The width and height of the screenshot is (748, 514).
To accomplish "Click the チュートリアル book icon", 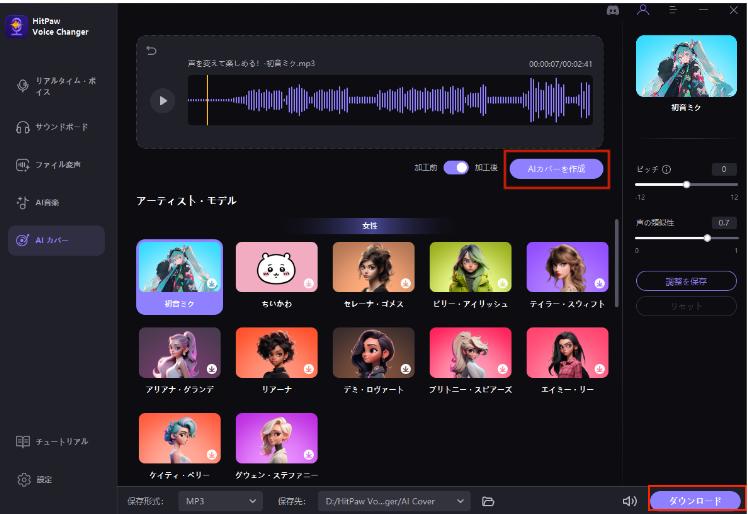I will point(22,442).
